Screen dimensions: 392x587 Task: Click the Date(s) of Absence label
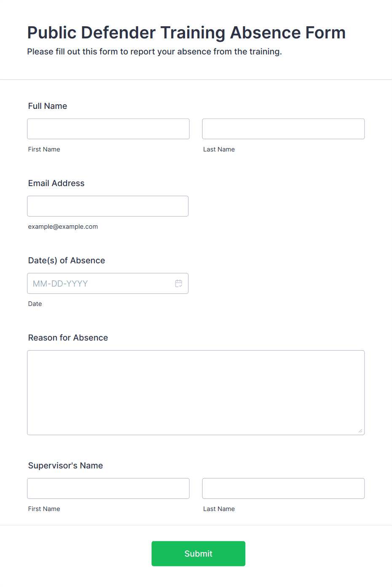67,260
